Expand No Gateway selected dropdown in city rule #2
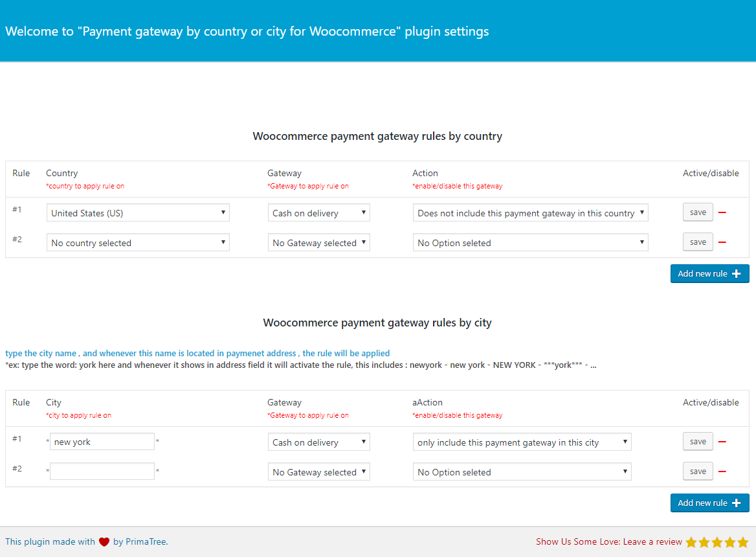The height and width of the screenshot is (557, 756). tap(318, 472)
